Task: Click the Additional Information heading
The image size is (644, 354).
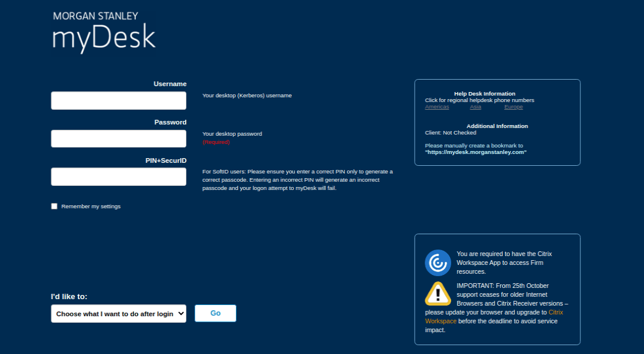Action: coord(497,126)
